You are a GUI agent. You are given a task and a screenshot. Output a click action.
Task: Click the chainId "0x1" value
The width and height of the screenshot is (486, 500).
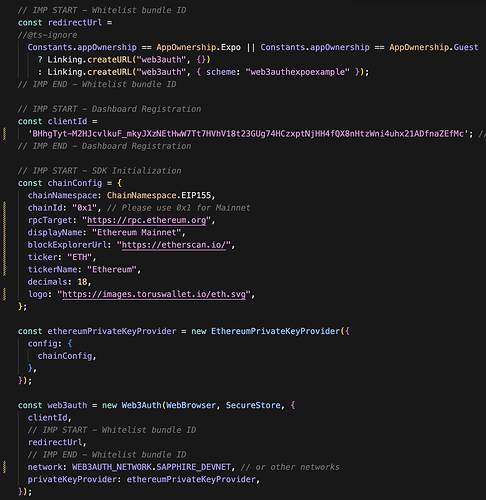(x=85, y=208)
